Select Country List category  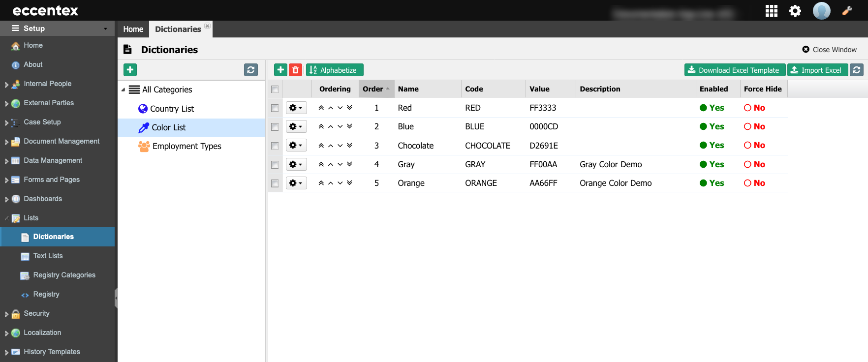pyautogui.click(x=172, y=109)
